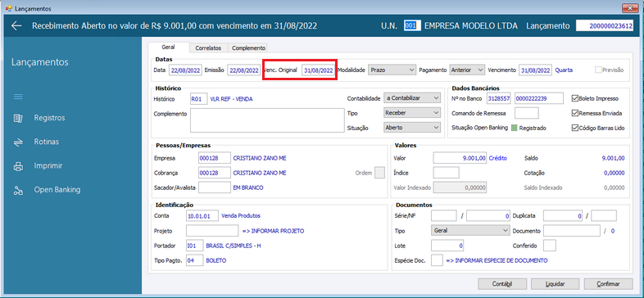
Task: Click the text '=> INFORMAR PROJETO'
Action: 273,231
